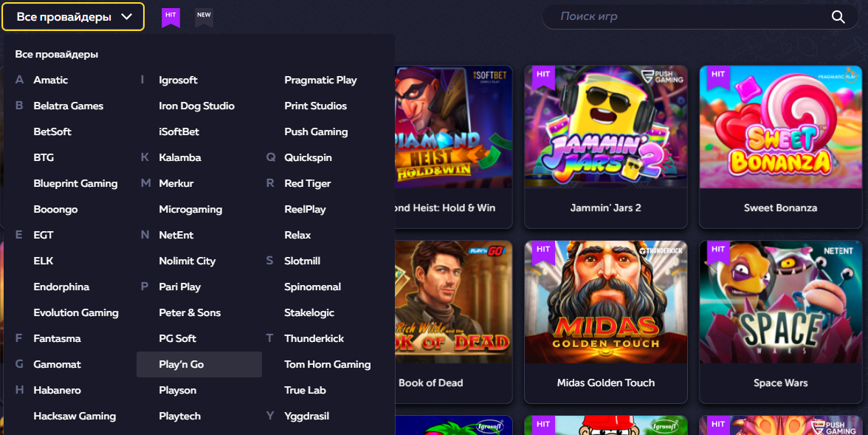Choose Slotmill provider
The width and height of the screenshot is (868, 435).
303,261
